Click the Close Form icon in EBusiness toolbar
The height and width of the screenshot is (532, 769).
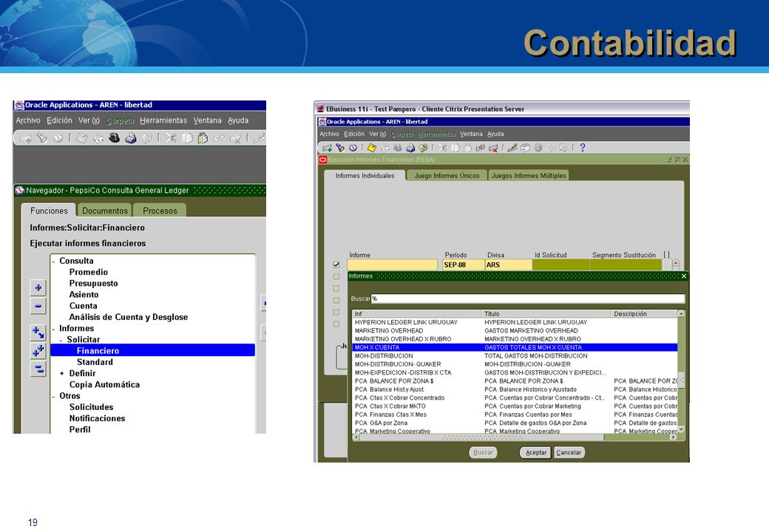point(423,148)
